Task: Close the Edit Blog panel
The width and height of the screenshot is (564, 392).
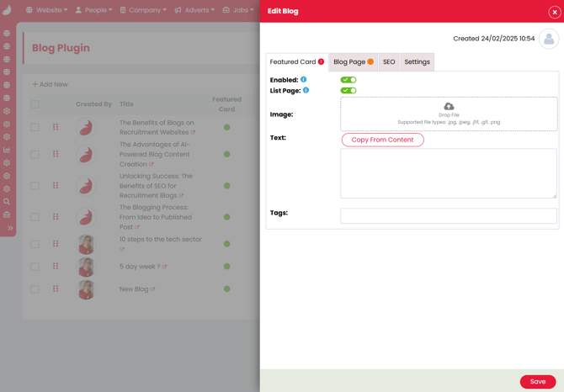Action: [554, 12]
